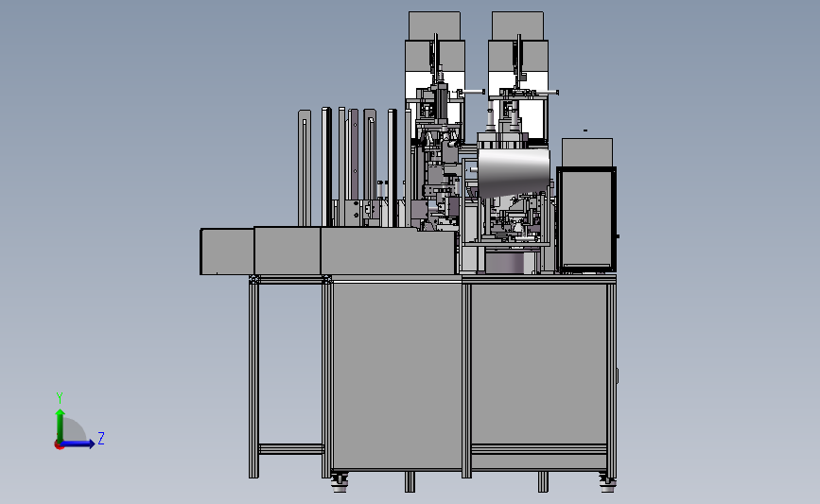The image size is (820, 504).
Task: Select the shiny curved metal roller on the machine
Action: click(514, 173)
